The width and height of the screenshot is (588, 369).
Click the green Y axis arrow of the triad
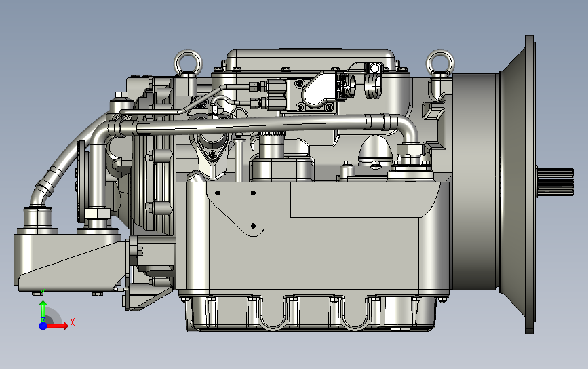click(43, 311)
